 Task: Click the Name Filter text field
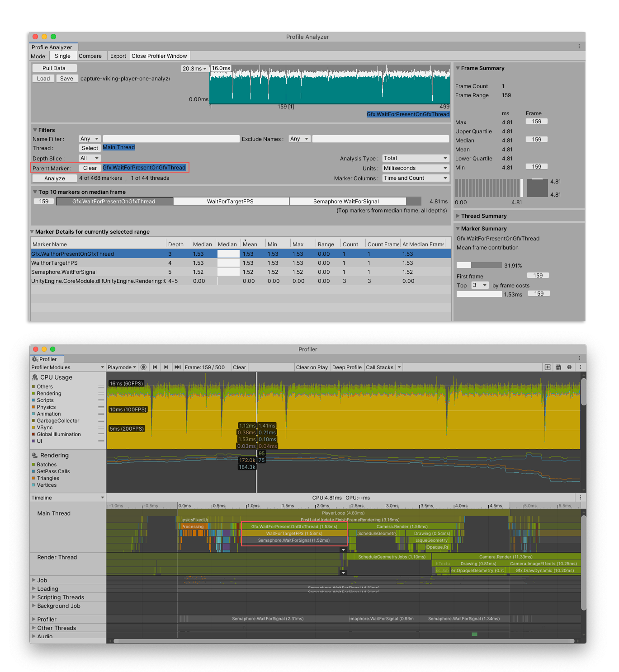171,139
